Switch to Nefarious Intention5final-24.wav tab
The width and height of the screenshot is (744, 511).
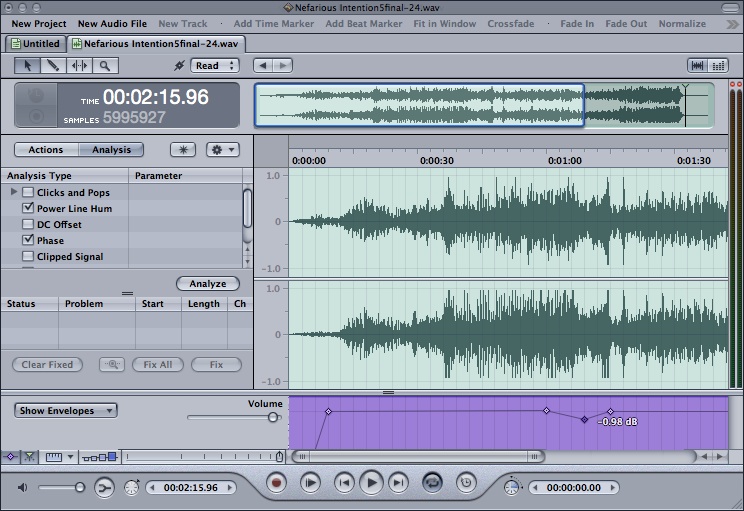point(156,44)
